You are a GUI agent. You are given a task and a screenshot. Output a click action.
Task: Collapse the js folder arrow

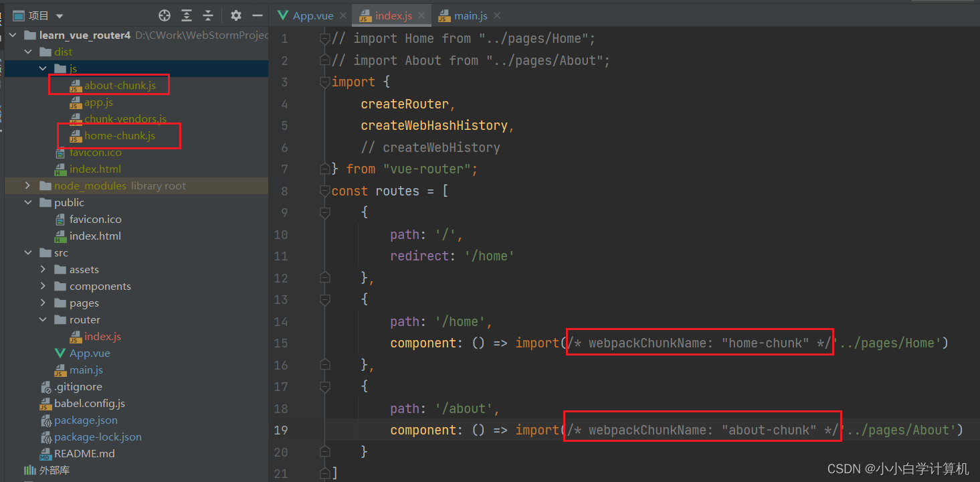tap(43, 68)
